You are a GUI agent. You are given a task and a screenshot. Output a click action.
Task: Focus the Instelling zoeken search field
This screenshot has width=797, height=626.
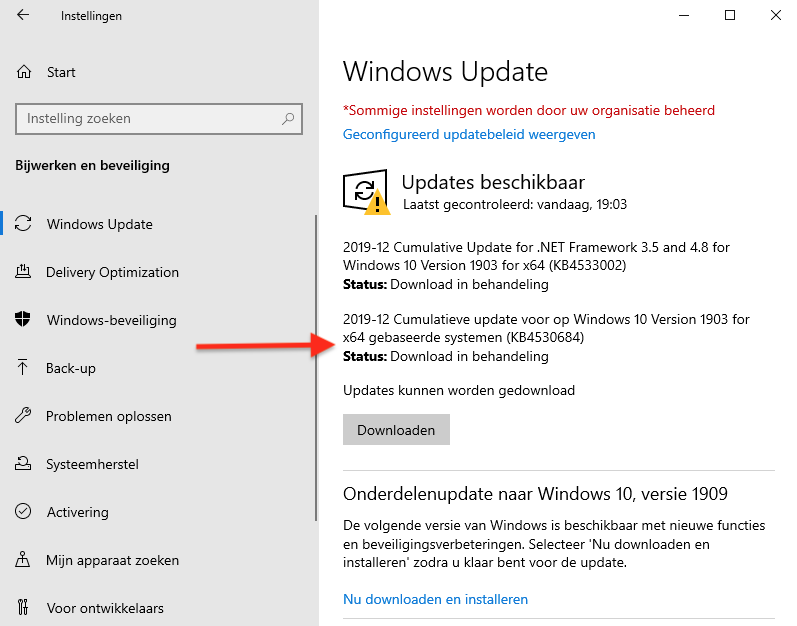[150, 118]
